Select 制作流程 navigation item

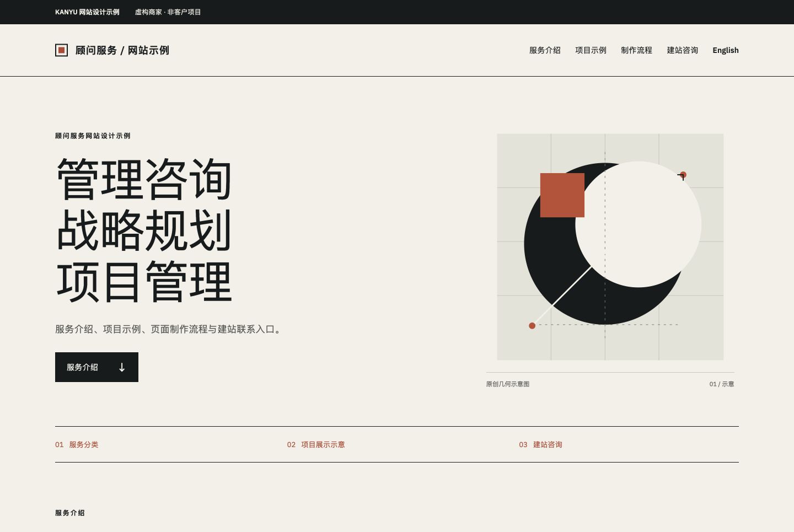click(636, 50)
